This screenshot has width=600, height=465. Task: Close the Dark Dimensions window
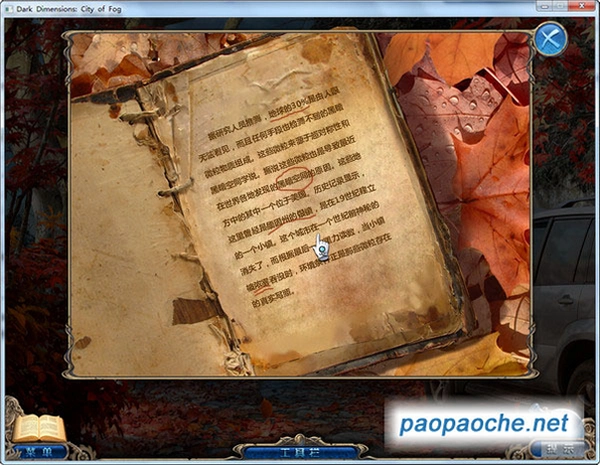point(582,6)
